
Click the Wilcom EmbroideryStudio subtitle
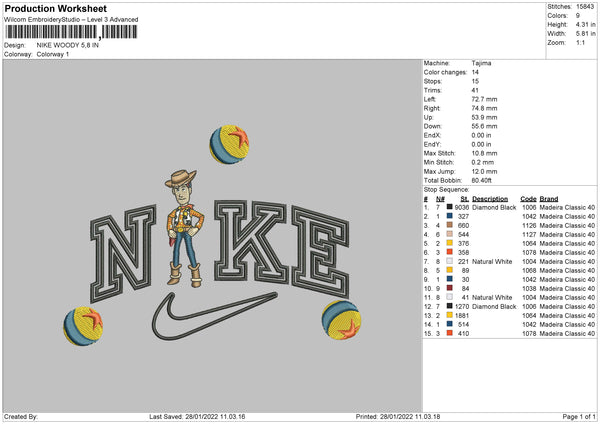click(71, 20)
